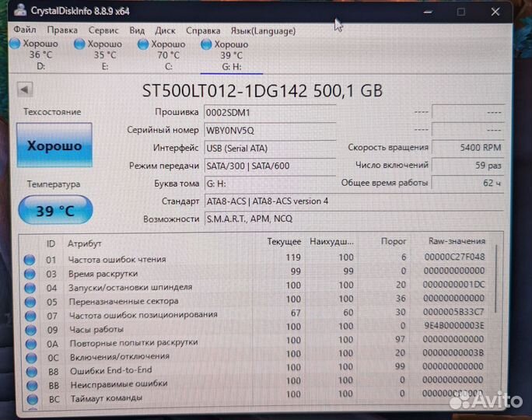Click the CrystalDiskInfo app icon in title bar
The height and width of the screenshot is (420, 532).
tap(20, 10)
